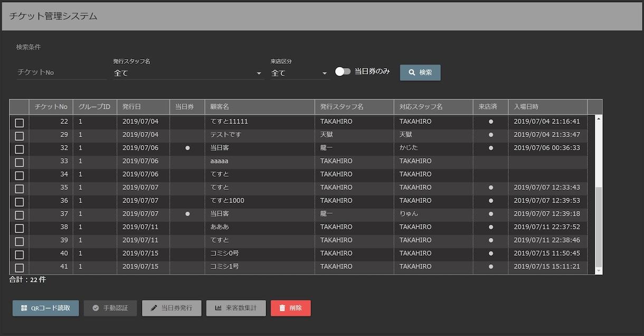Sort by the 顧客名 column header
The width and height of the screenshot is (644, 336).
pyautogui.click(x=260, y=107)
